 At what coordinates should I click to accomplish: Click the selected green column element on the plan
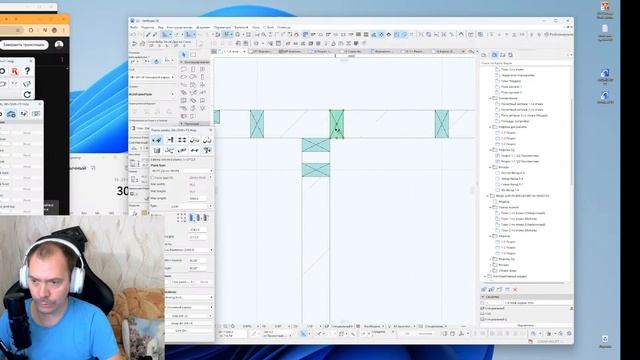pyautogui.click(x=337, y=124)
